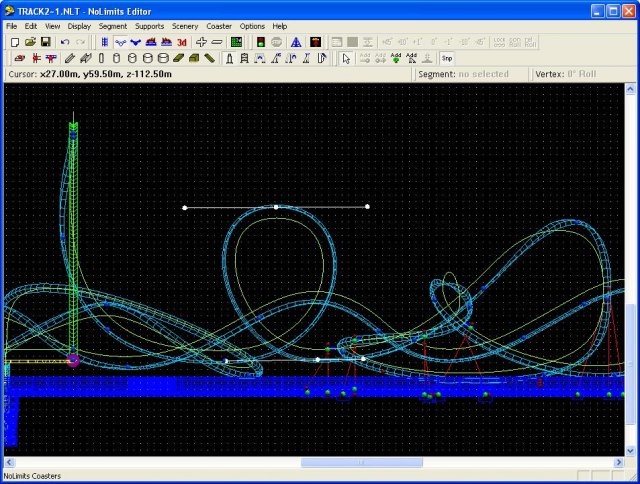Click the Add green support node button
640x484 pixels.
pos(396,58)
